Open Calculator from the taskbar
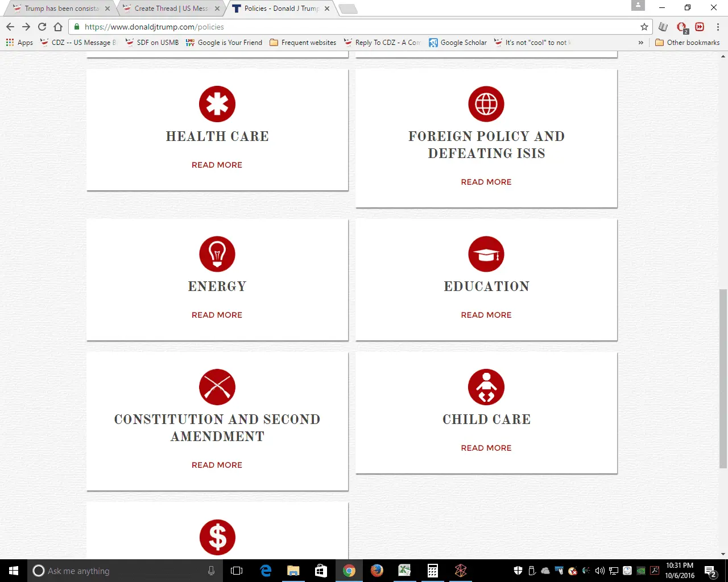The image size is (728, 582). (x=432, y=571)
